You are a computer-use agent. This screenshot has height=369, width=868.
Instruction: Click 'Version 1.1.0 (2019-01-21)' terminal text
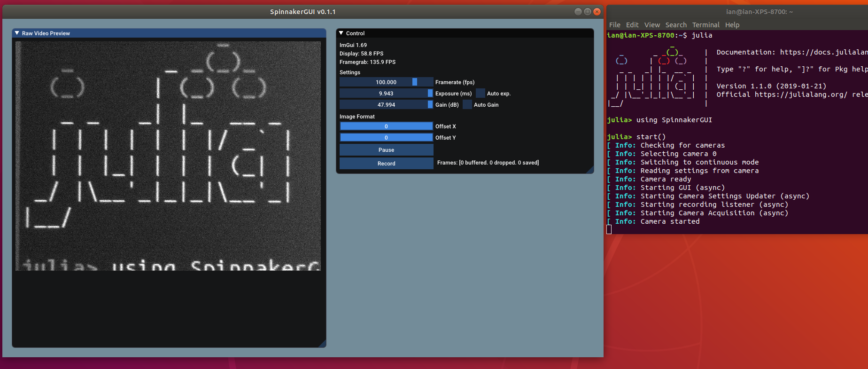pyautogui.click(x=771, y=86)
